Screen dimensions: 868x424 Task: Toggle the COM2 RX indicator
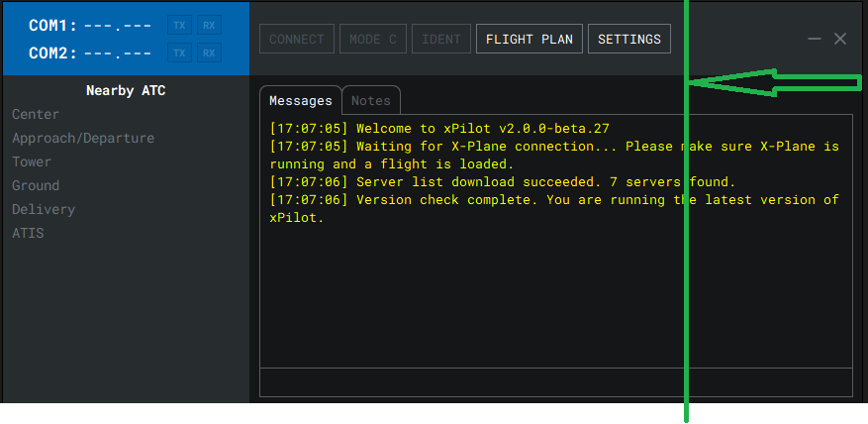[207, 53]
